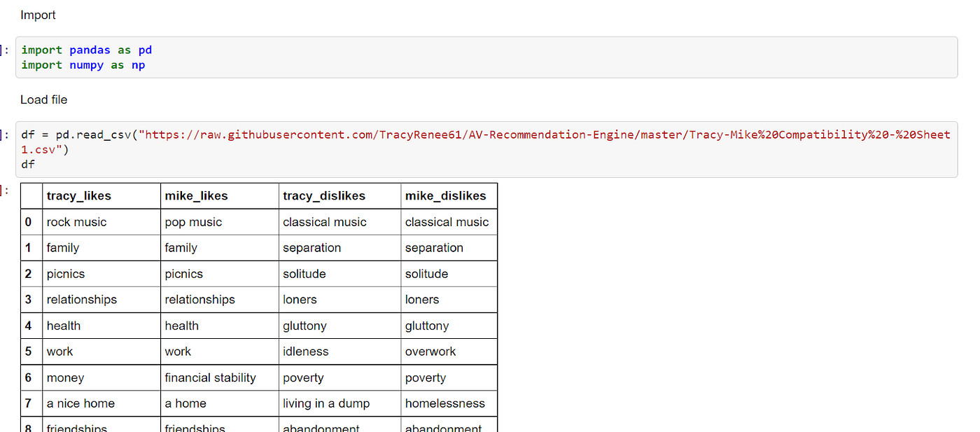
Task: Click "loners" under mike_dislikes
Action: pyautogui.click(x=422, y=300)
